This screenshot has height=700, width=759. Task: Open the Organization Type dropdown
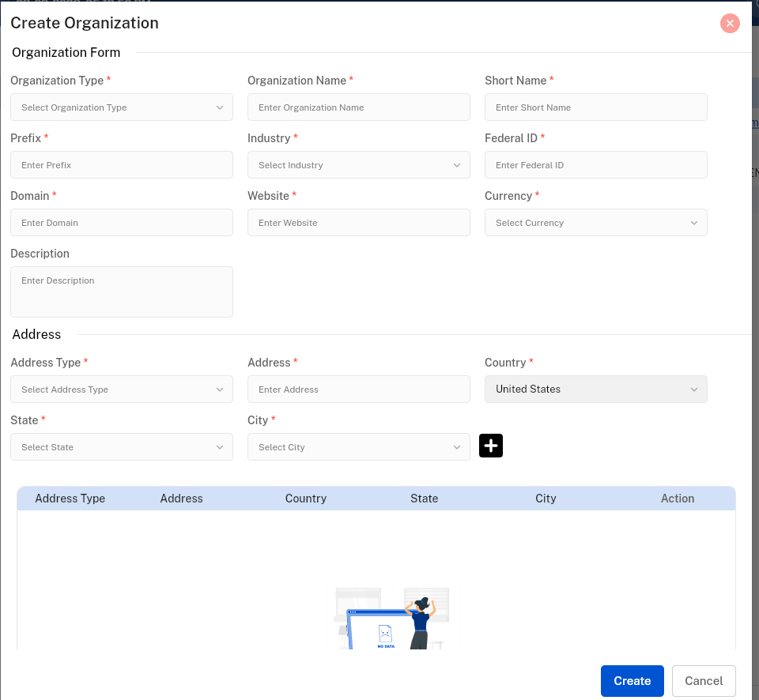tap(122, 107)
